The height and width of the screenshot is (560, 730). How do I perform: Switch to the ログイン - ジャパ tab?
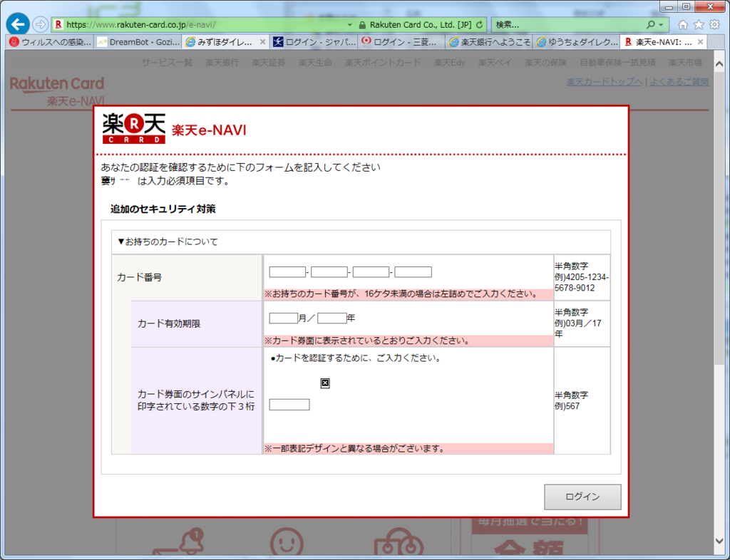tap(314, 42)
